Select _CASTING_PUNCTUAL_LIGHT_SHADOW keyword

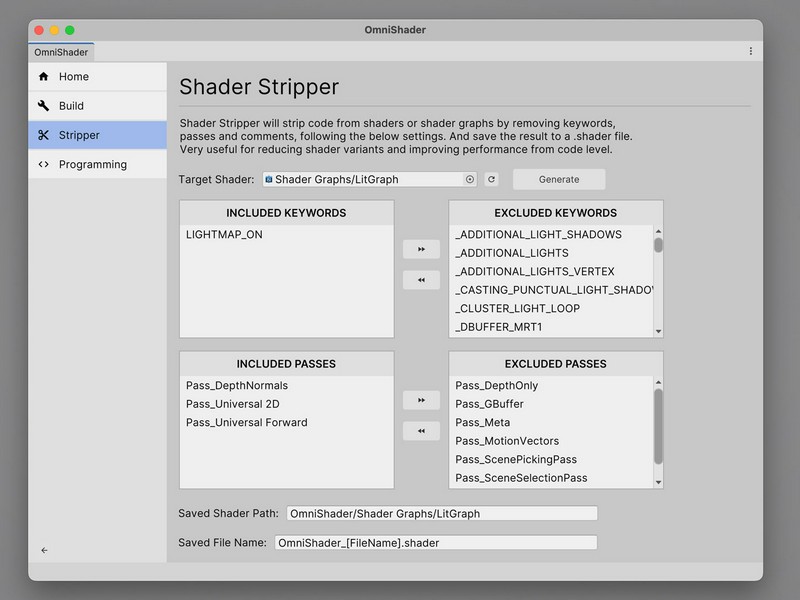coord(552,290)
